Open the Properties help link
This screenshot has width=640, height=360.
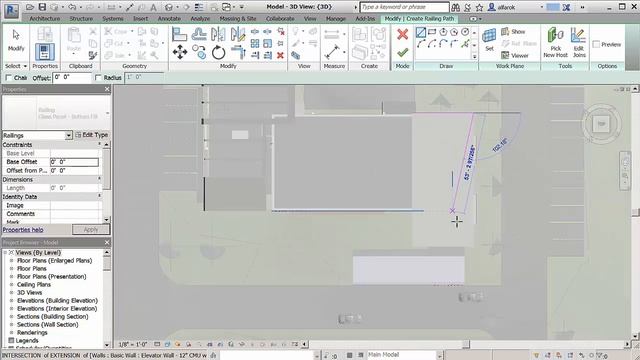23,230
